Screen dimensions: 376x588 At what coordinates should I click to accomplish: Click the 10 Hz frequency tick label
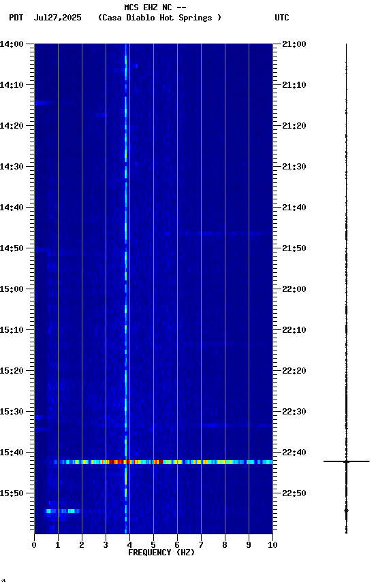(x=272, y=545)
